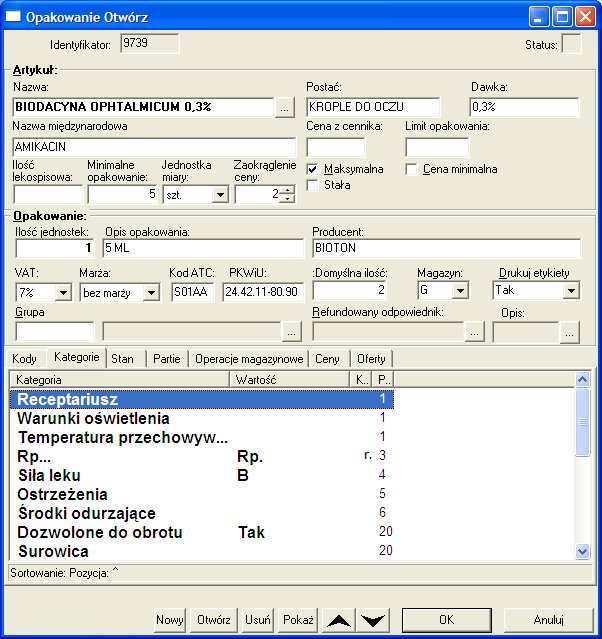The width and height of the screenshot is (602, 639).
Task: Click the Nazwa międzynarodowa field with AMIKACIN
Action: [154, 147]
